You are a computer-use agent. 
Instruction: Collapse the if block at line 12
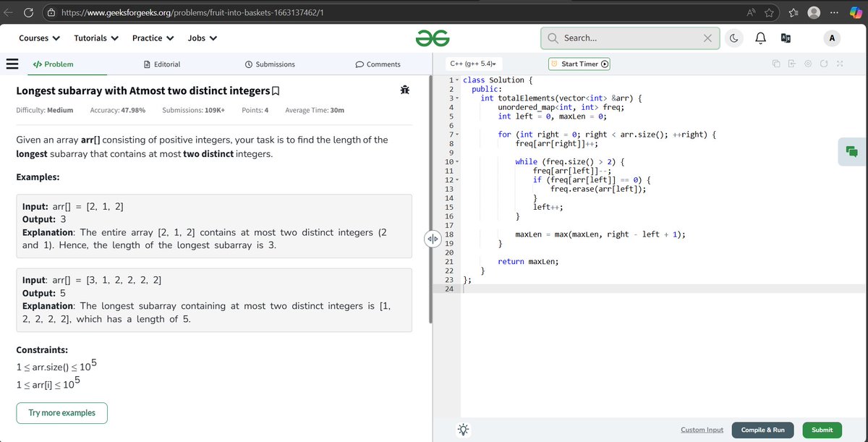(457, 180)
